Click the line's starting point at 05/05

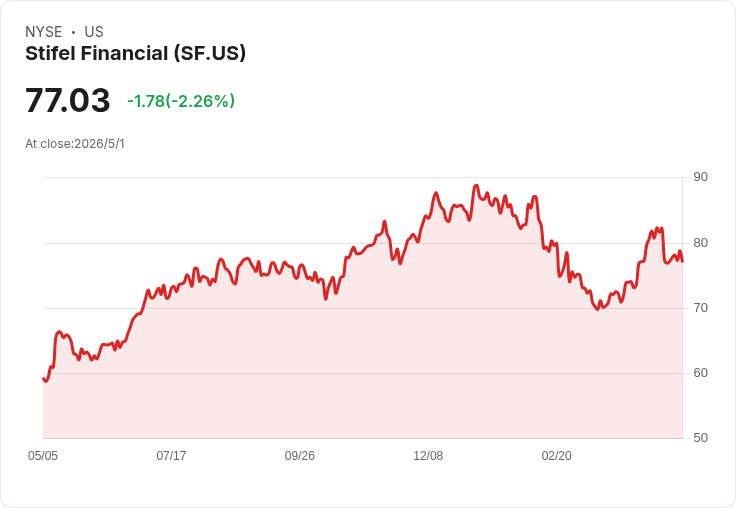click(43, 378)
